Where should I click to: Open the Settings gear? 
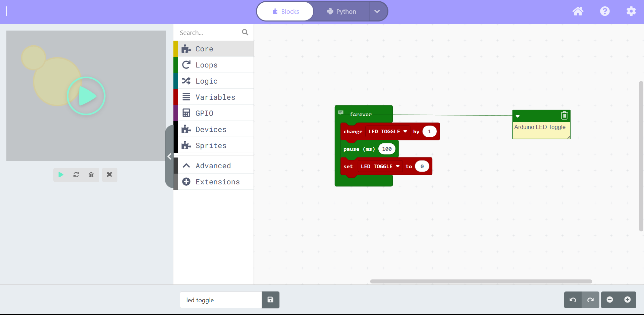click(631, 11)
